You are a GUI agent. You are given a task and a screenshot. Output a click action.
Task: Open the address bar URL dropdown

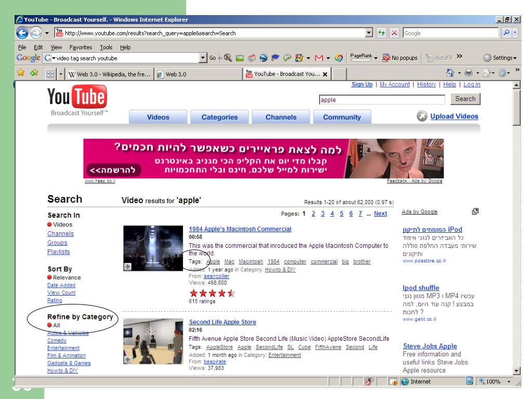click(x=369, y=33)
